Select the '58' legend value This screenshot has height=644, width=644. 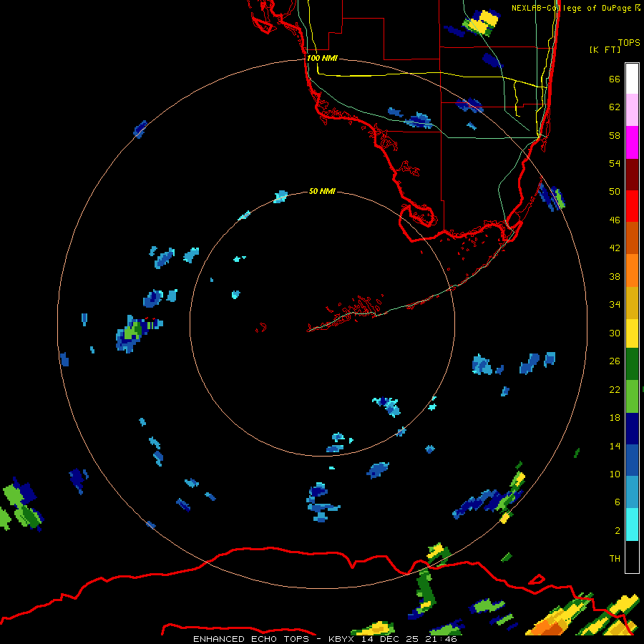(x=615, y=135)
